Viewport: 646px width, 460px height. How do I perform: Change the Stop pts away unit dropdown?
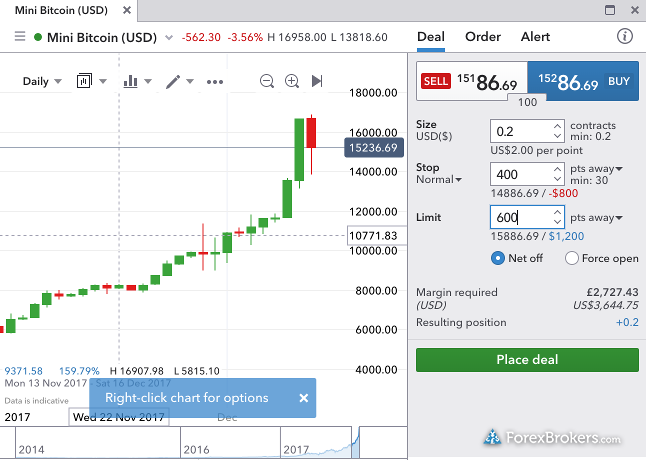tap(596, 169)
